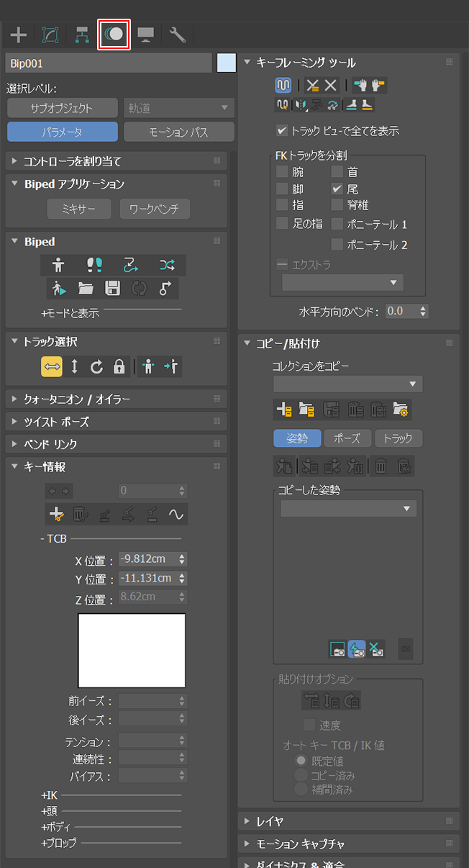The height and width of the screenshot is (868, 469).
Task: Select the Body Rotation track button
Action: (x=97, y=367)
